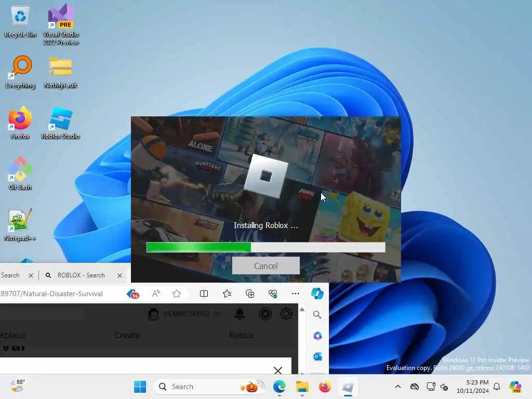The height and width of the screenshot is (399, 532).
Task: Open the Notepad++ desktop shortcut
Action: coord(20,224)
